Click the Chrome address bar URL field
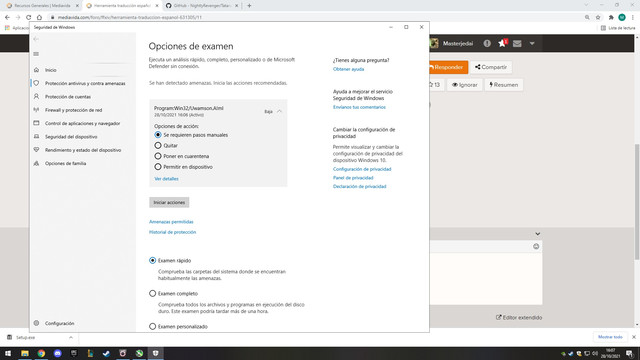The image size is (640, 360). [x=314, y=17]
